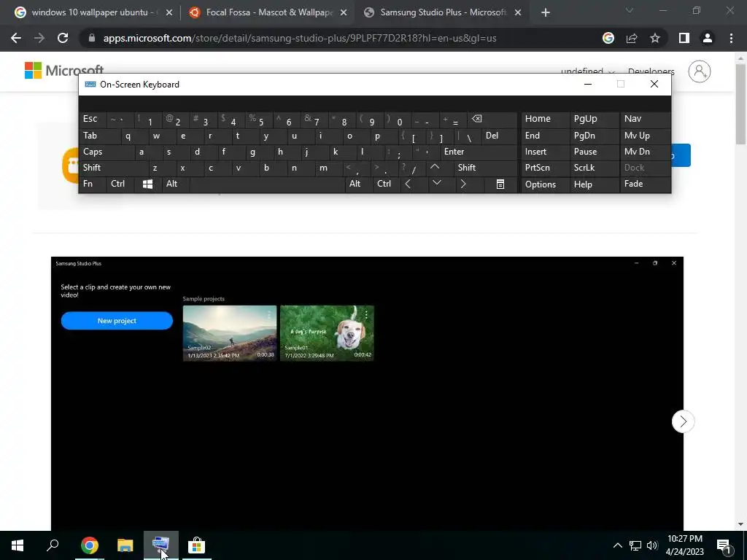Toggle the right Shift key
The image size is (747, 560).
click(486, 168)
